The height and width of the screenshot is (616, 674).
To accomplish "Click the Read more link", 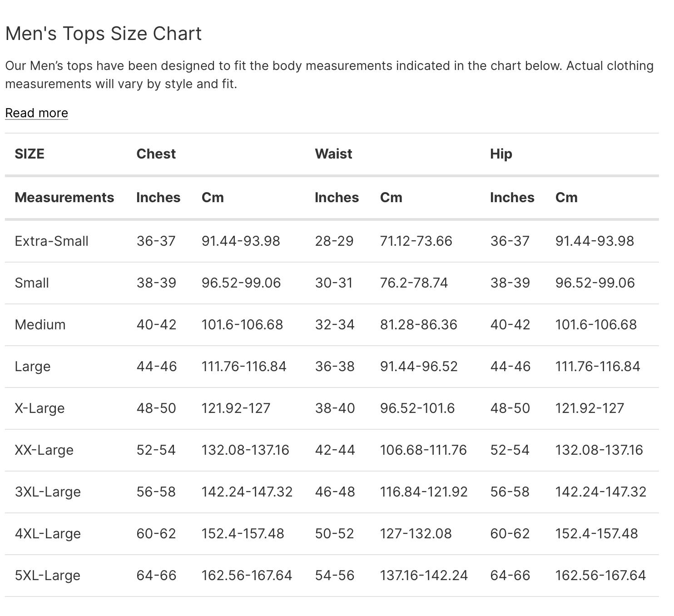I will [36, 113].
